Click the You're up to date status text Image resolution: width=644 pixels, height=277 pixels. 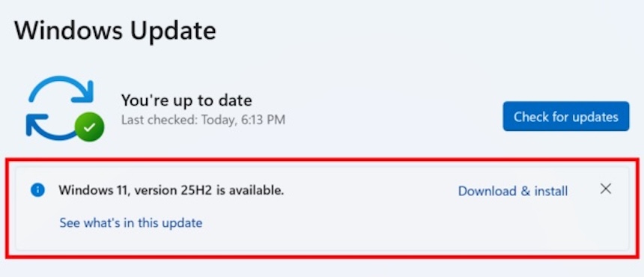click(x=186, y=100)
